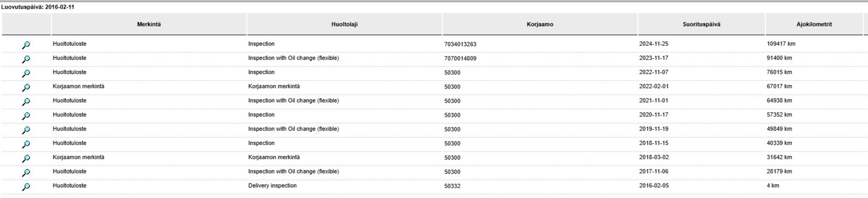Open the Delivery inspection magnifier icon
Screen dimensions: 868x198
tap(26, 186)
